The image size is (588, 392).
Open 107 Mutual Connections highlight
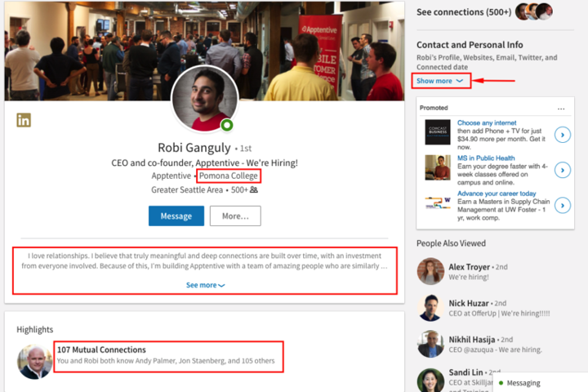(x=101, y=350)
